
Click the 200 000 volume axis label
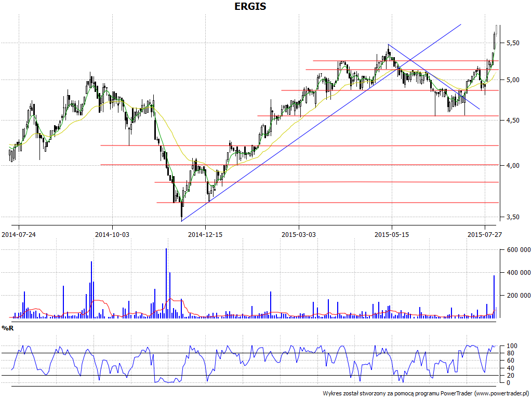[x=519, y=296]
